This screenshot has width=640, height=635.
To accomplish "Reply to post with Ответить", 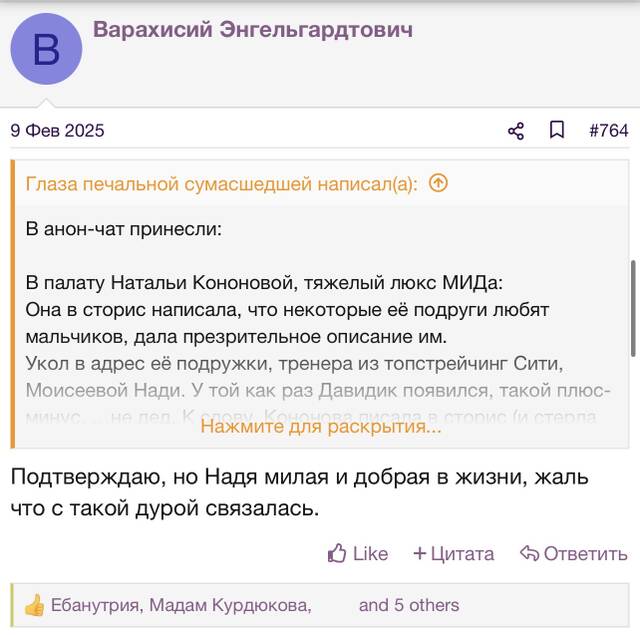I will 574,554.
